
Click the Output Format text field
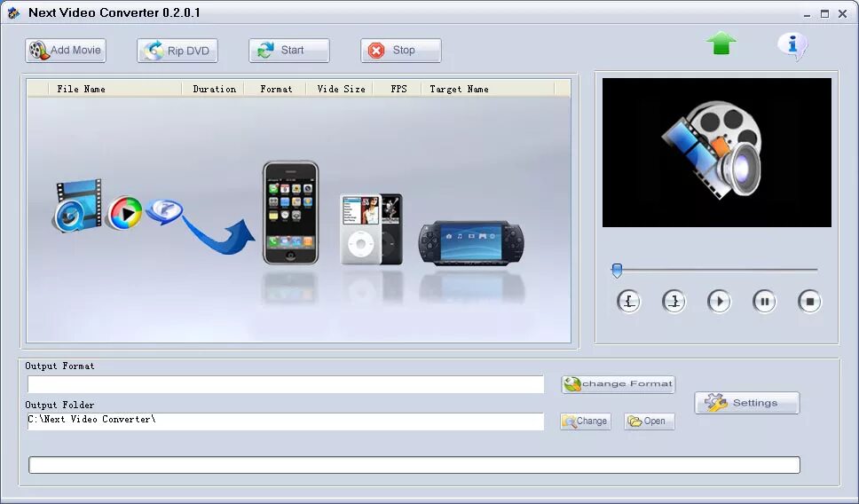click(x=286, y=384)
